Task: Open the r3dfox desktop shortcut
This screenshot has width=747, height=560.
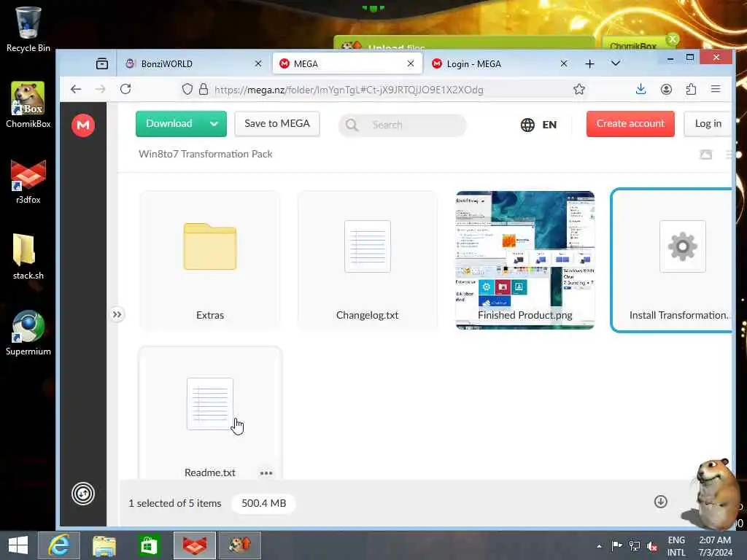Action: coord(28,181)
